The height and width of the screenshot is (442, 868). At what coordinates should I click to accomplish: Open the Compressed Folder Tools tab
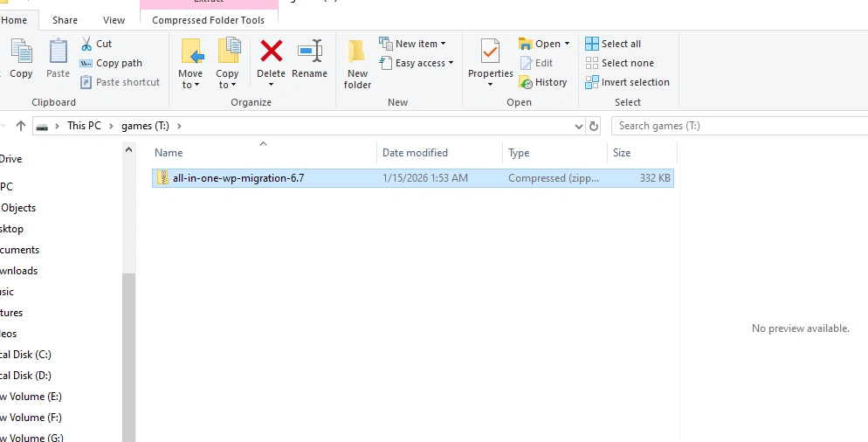tap(208, 20)
